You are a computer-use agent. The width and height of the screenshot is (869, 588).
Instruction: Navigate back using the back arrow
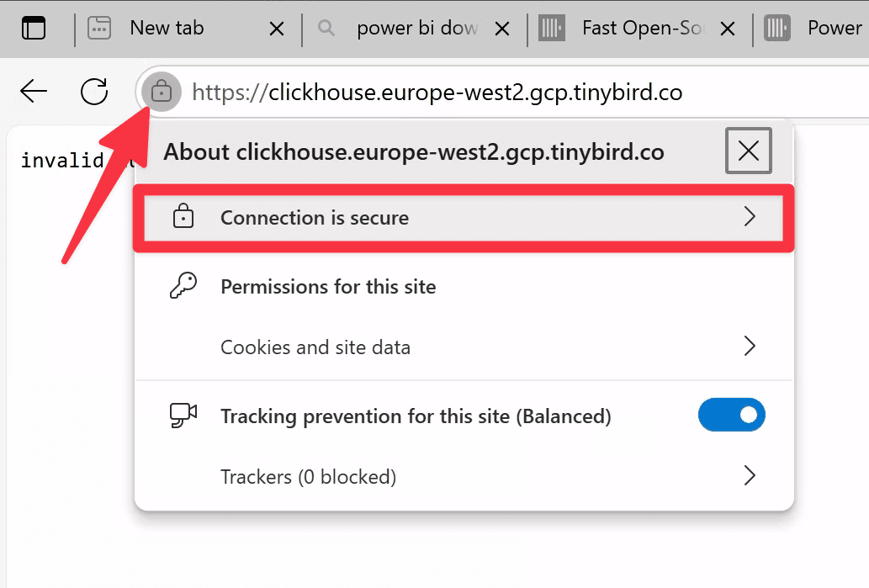click(x=33, y=93)
